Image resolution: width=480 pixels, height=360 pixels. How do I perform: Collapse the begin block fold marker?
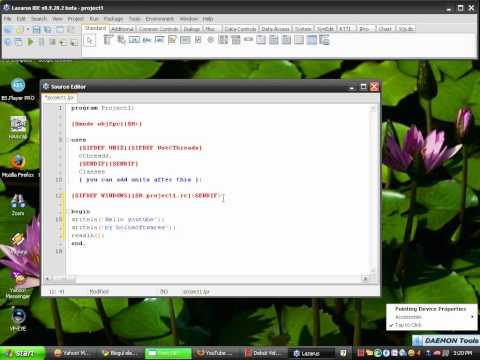coord(67,212)
